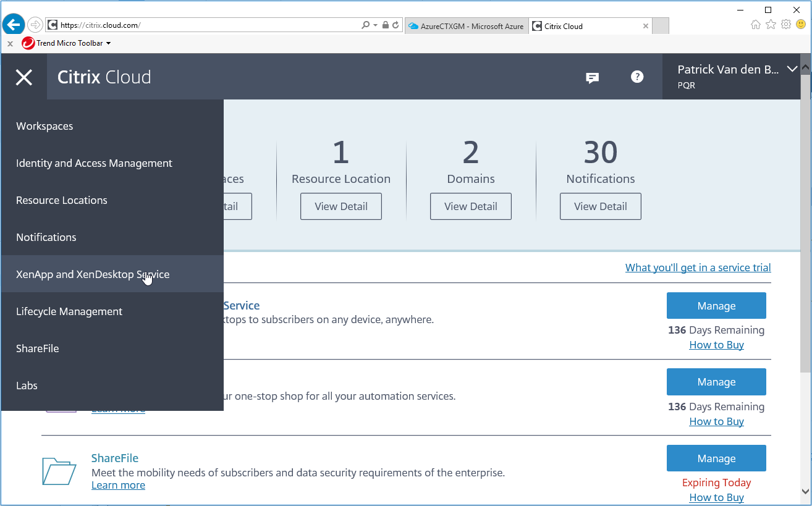Click the security lock icon in address bar

click(386, 25)
